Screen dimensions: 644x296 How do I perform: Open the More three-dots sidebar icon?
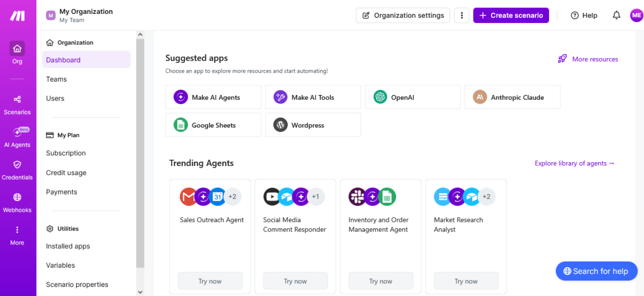pyautogui.click(x=17, y=230)
